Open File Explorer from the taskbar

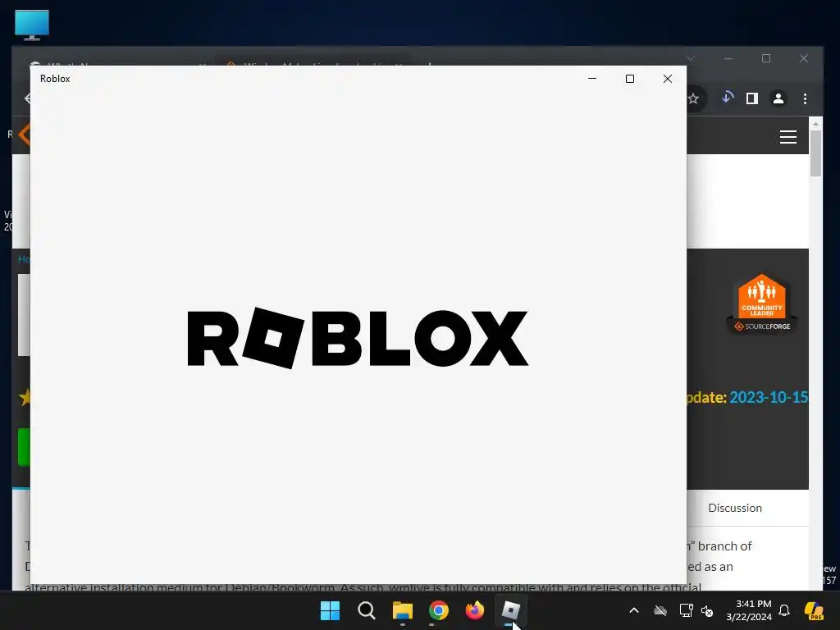(402, 610)
